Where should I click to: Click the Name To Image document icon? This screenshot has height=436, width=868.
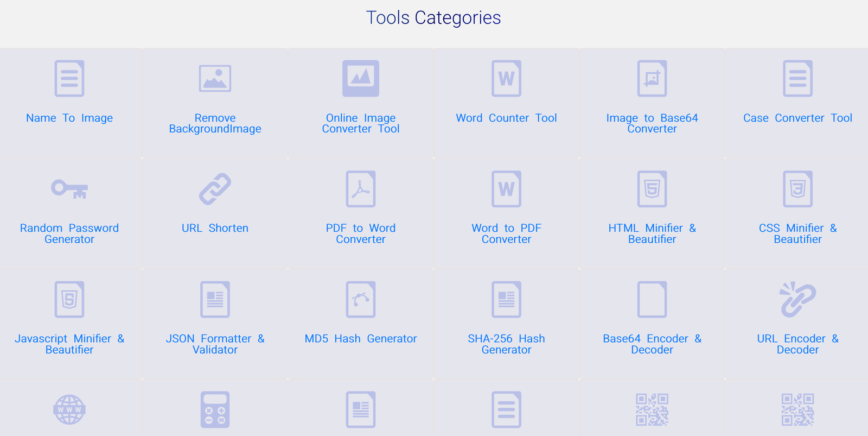[69, 79]
